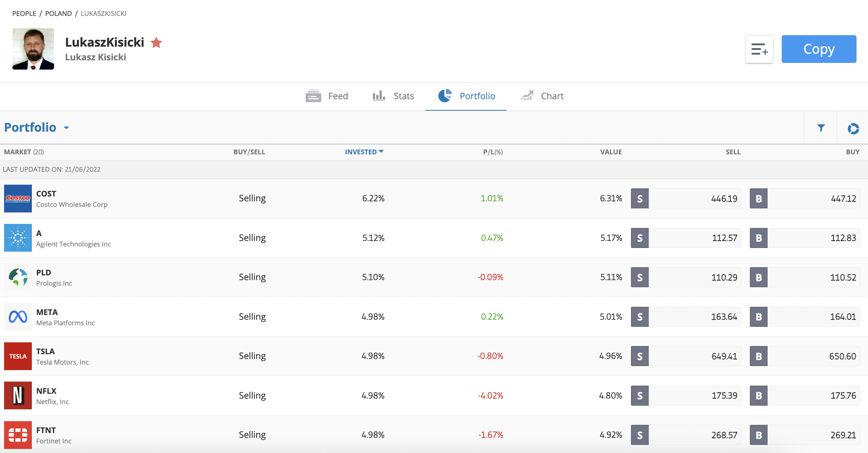Click the blue Copy button
The width and height of the screenshot is (868, 453).
[819, 49]
